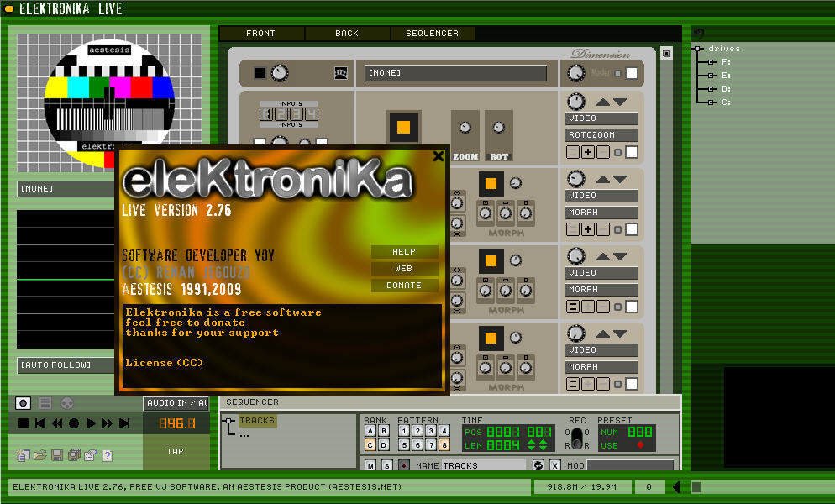Toggle the sequencer REC switch

[577, 438]
